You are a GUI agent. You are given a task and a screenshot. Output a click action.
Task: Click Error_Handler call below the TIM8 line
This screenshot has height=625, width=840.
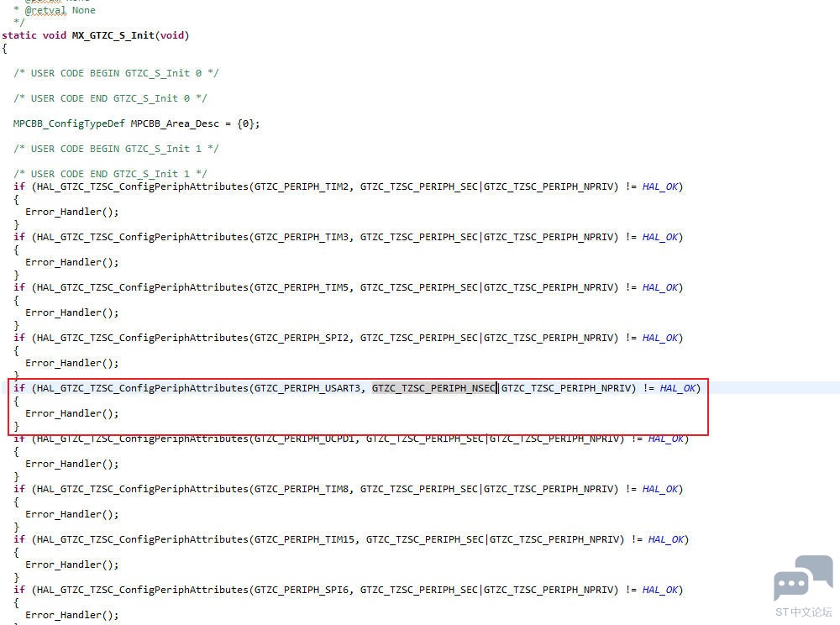[71, 514]
